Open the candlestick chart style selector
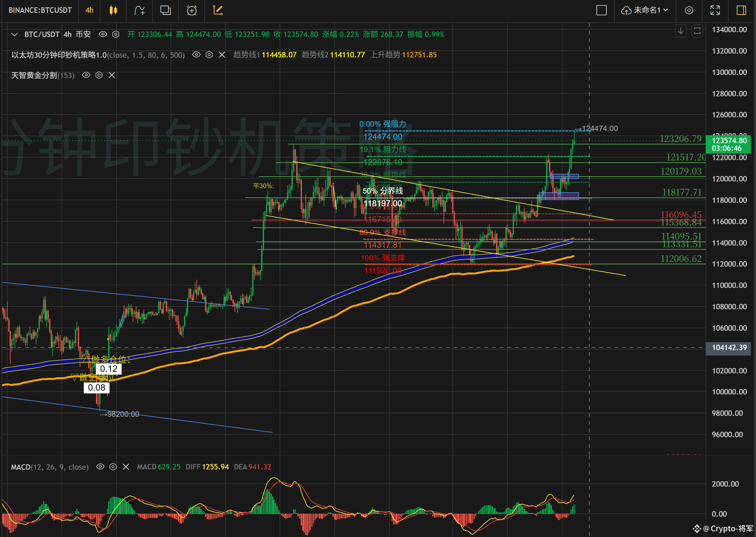Screen dimensions: 756x537 (113, 10)
